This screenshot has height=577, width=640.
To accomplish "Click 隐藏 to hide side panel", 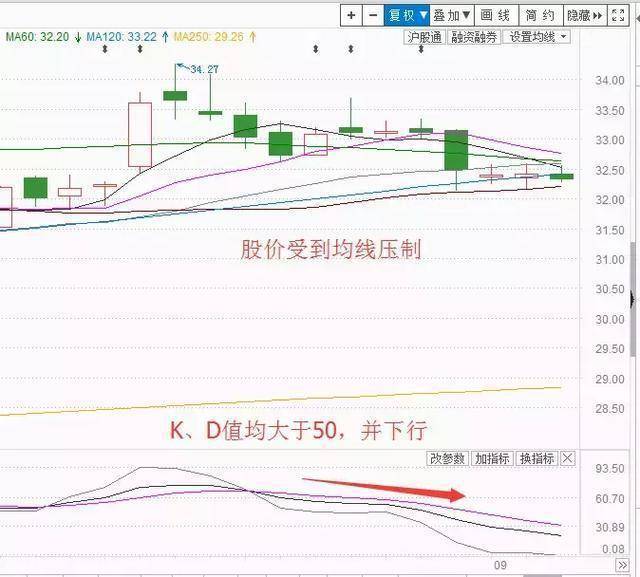I will [x=585, y=16].
